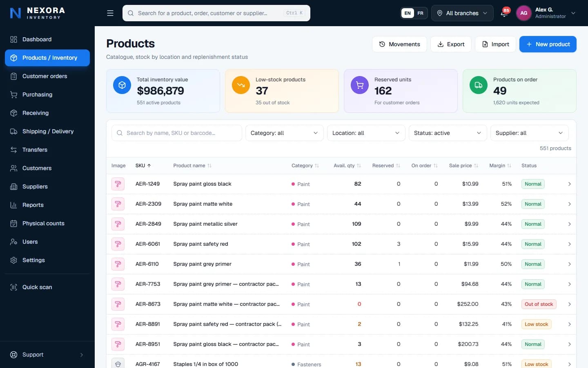Open Customer orders in sidebar
This screenshot has height=368, width=588.
[47, 76]
